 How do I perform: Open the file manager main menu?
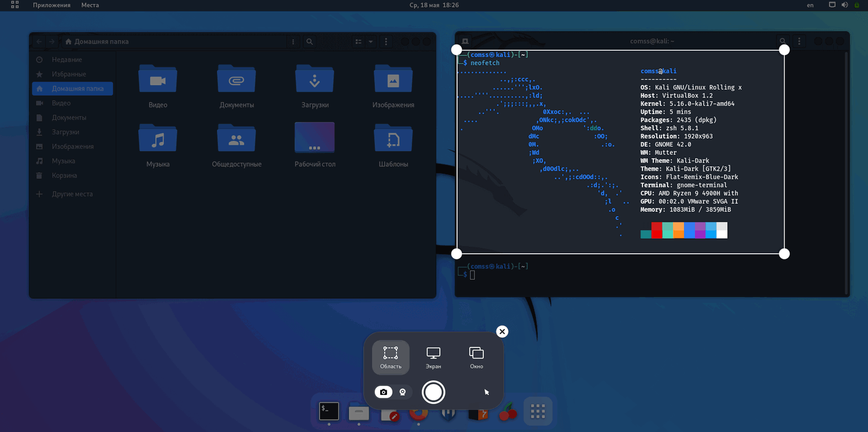click(x=387, y=42)
